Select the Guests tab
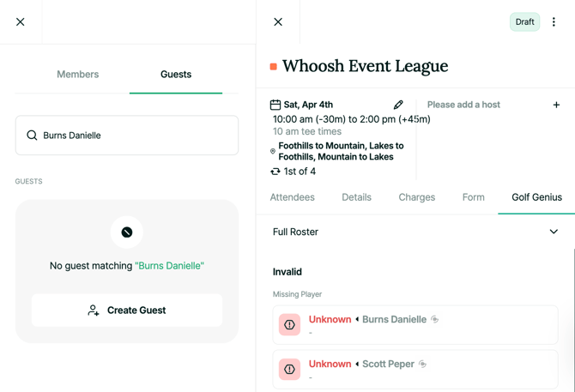575x392 pixels. pos(176,75)
